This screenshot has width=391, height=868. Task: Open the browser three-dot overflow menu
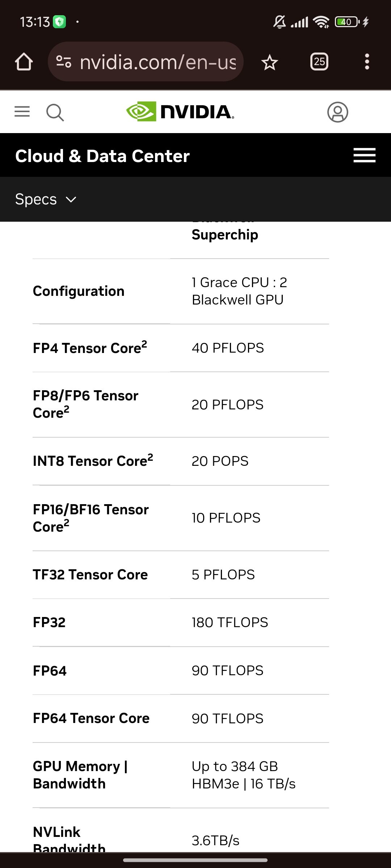367,62
